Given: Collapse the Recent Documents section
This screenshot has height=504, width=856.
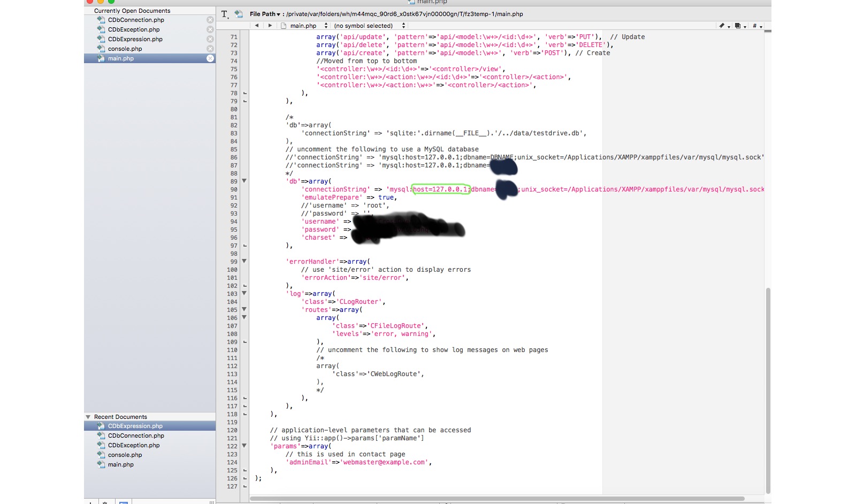Looking at the screenshot, I should click(x=89, y=416).
